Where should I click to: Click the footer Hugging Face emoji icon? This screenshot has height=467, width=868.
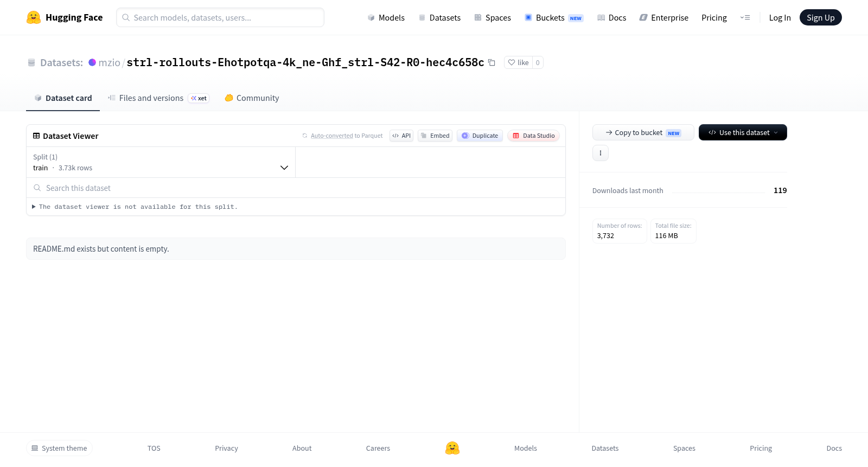point(452,448)
